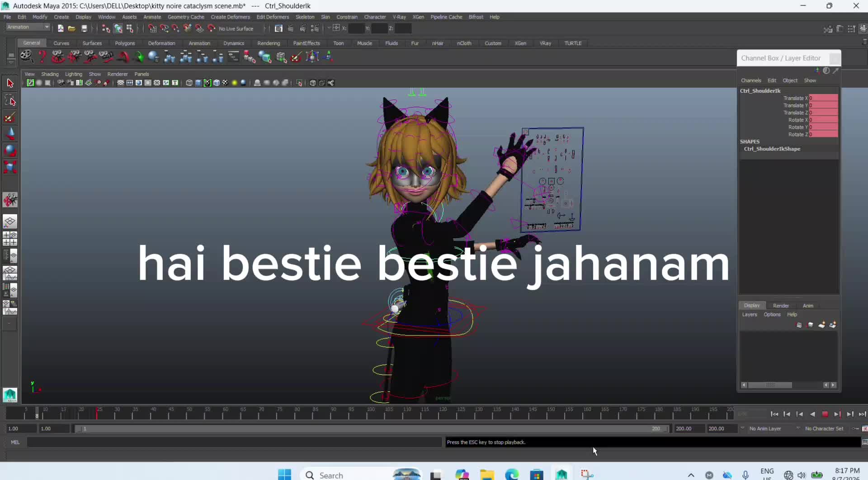This screenshot has width=868, height=480.
Task: Open the Options menu in Layer Editor
Action: (772, 315)
